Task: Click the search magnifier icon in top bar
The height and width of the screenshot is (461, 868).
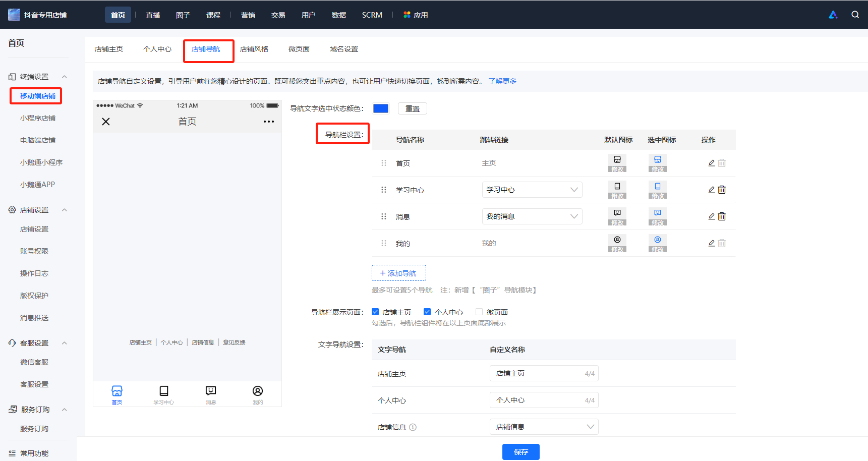Action: 855,15
